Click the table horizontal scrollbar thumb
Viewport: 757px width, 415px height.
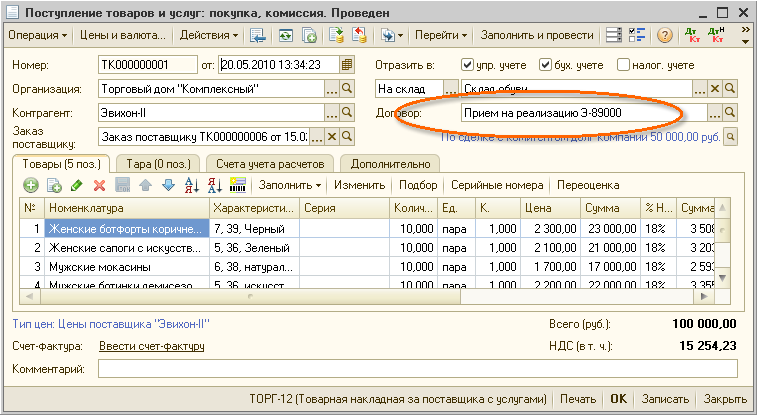coord(250,296)
